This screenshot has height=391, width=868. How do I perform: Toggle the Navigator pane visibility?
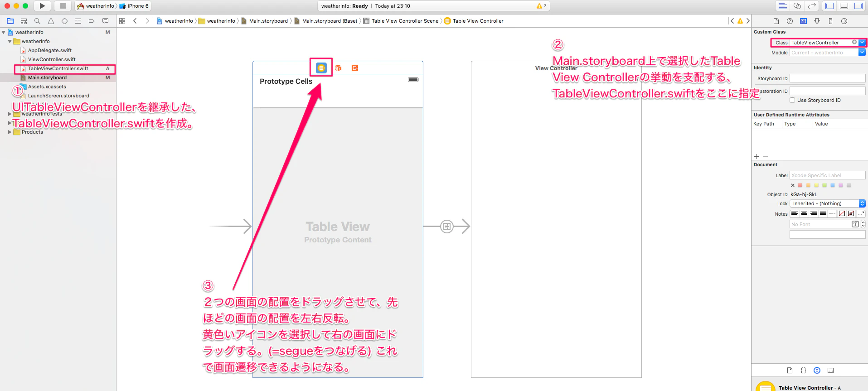(829, 6)
